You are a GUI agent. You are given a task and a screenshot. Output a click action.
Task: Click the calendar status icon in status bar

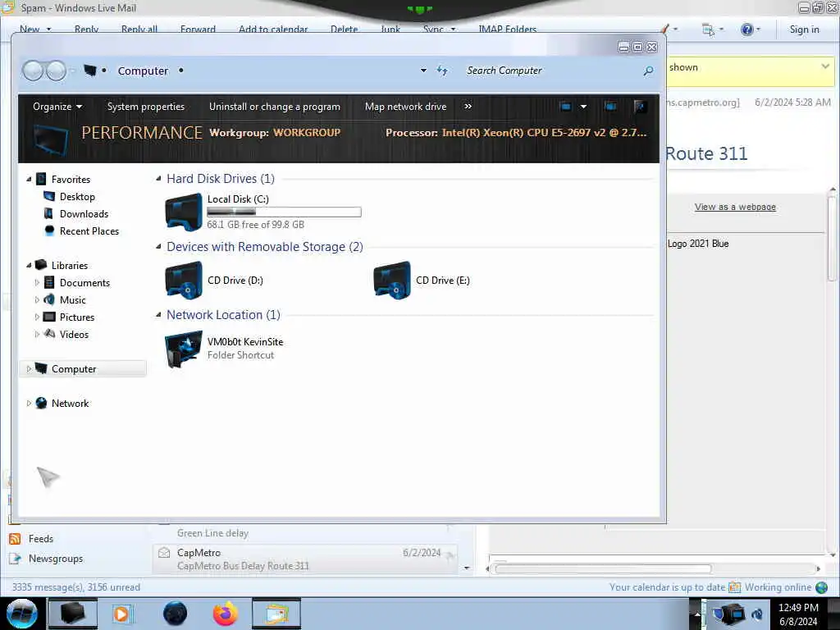coord(734,587)
